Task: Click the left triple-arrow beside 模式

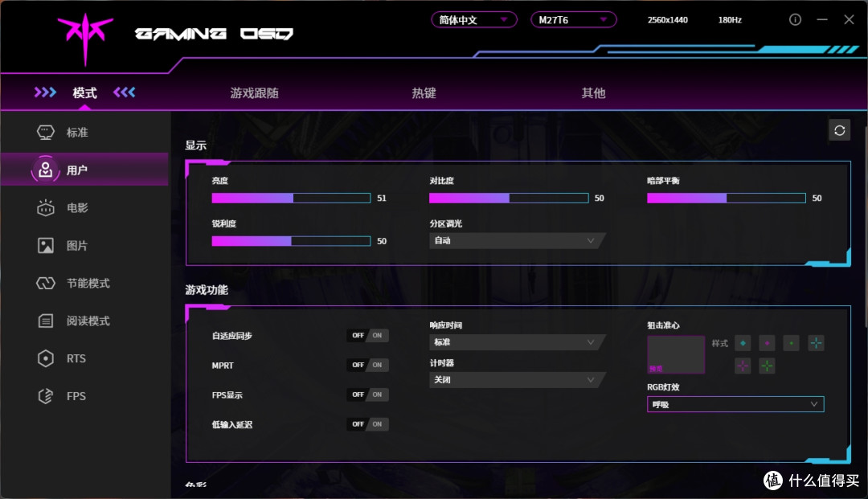Action: 45,92
